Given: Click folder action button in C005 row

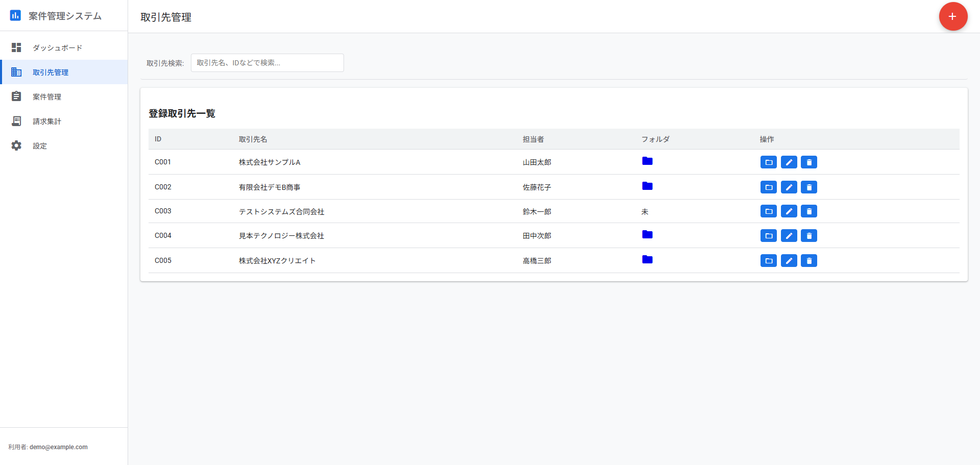Looking at the screenshot, I should tap(769, 261).
